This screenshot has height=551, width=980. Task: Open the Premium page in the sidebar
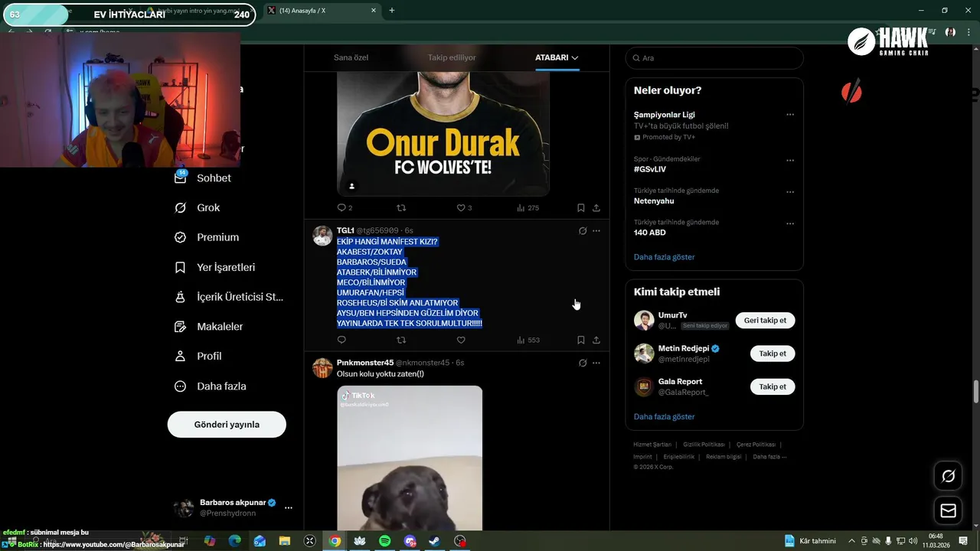[x=207, y=237]
